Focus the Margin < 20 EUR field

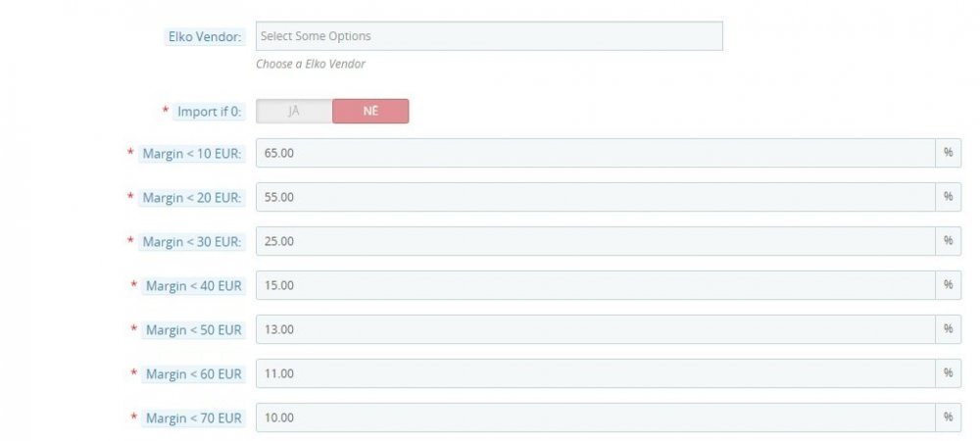point(595,197)
